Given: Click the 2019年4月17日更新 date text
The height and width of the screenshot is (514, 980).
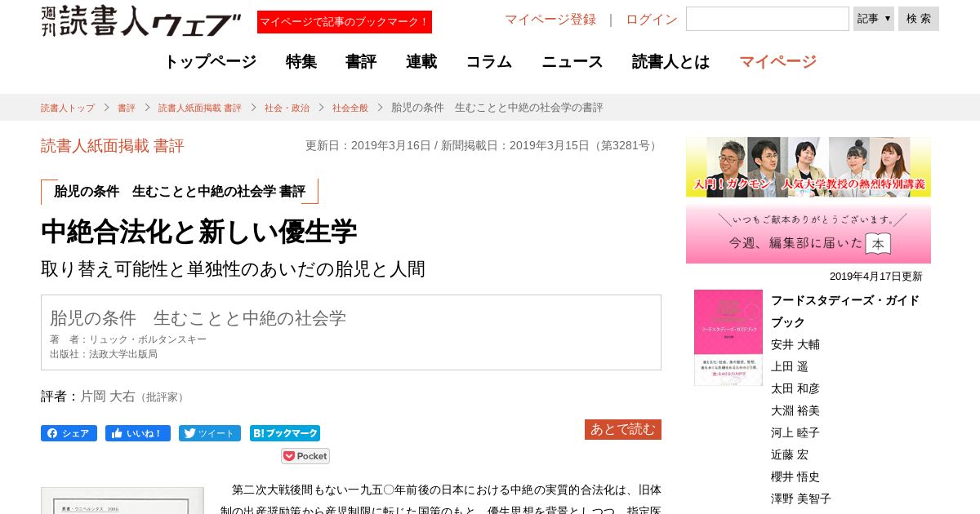Looking at the screenshot, I should coord(876,277).
